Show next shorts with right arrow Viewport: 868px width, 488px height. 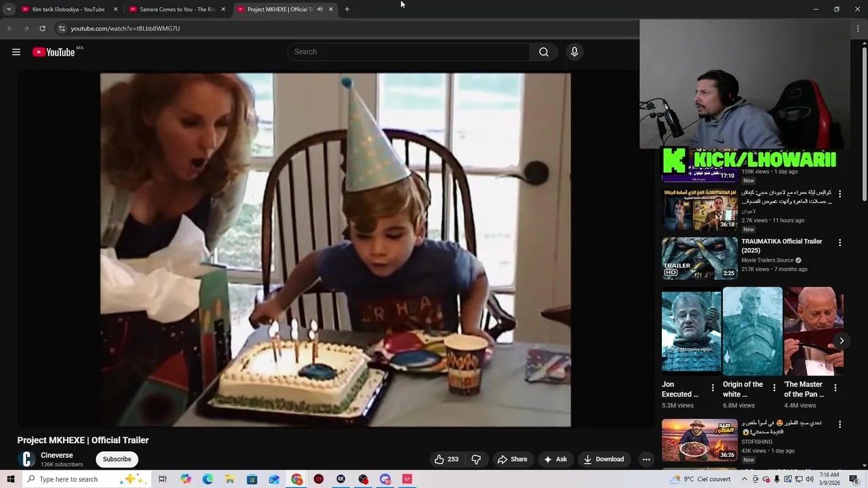coord(842,340)
